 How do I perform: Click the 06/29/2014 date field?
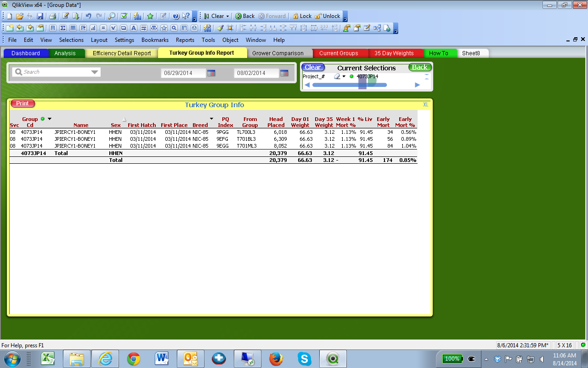tap(183, 73)
